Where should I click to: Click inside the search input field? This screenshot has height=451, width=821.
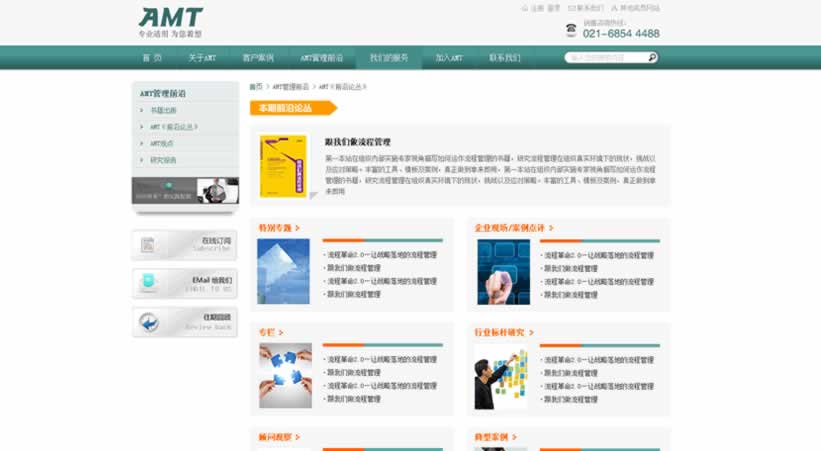coord(605,58)
